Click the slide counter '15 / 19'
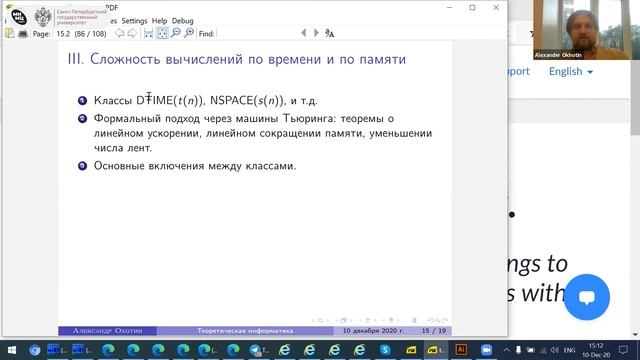The image size is (640, 360). click(434, 331)
